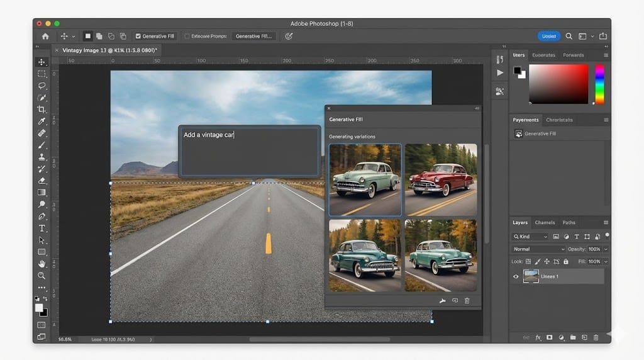
Task: Toggle lock image pixels brush icon
Action: 538,261
